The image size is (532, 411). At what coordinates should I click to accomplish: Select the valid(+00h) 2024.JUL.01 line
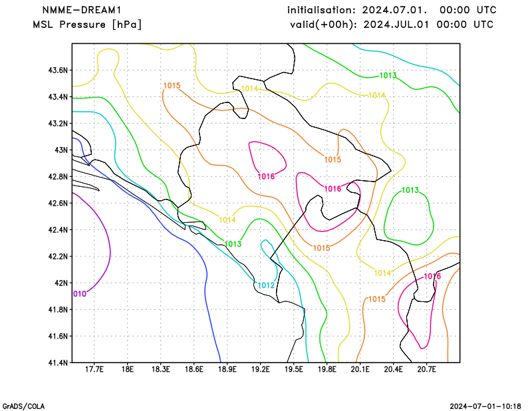392,25
